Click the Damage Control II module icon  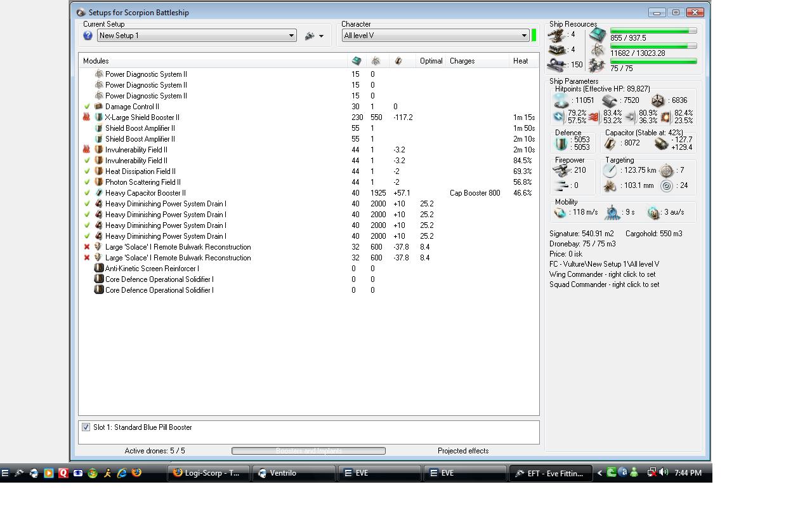pos(99,107)
